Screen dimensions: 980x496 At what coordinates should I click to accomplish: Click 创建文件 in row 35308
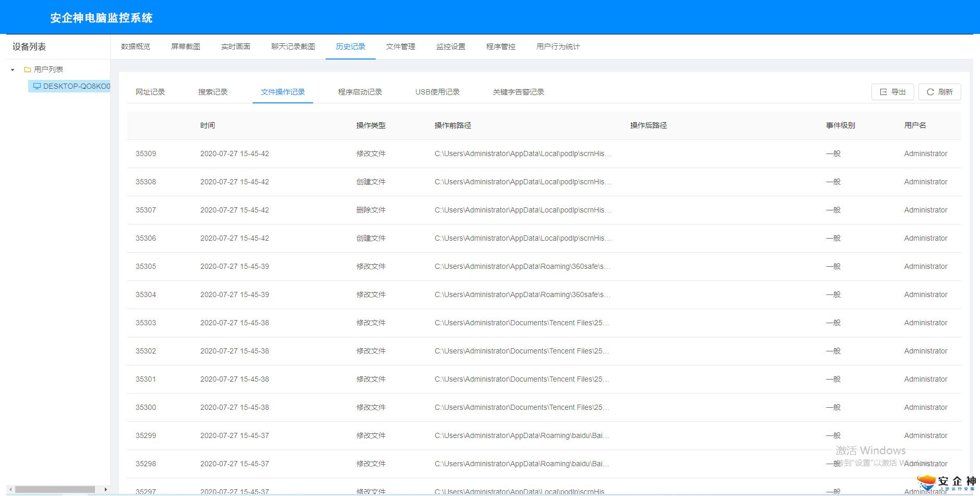371,182
